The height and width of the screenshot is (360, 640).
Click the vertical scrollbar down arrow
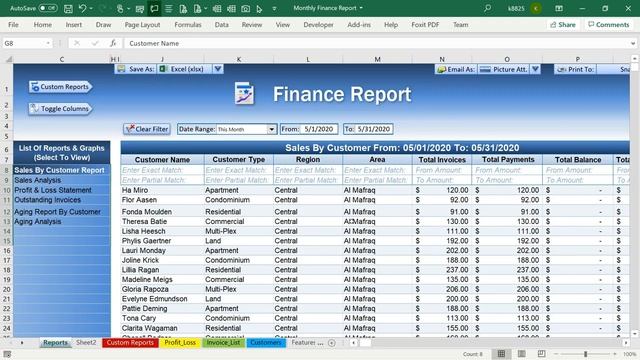pos(635,334)
